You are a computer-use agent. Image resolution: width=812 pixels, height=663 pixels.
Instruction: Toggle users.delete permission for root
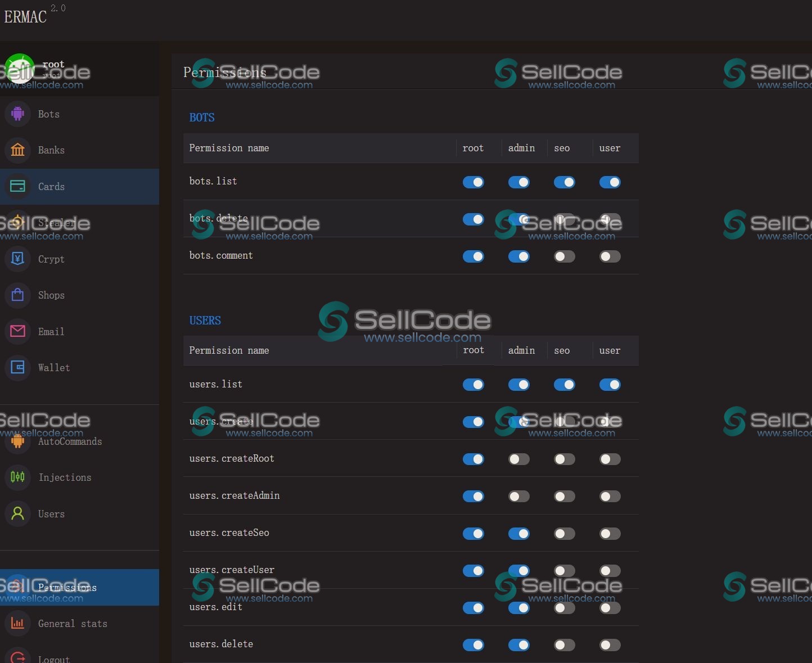tap(473, 645)
